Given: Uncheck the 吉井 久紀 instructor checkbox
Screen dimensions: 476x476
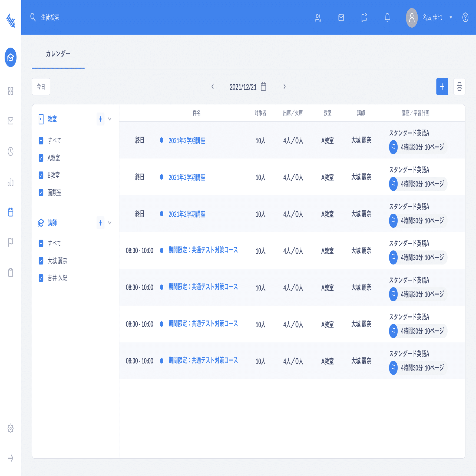Looking at the screenshot, I should 41,279.
